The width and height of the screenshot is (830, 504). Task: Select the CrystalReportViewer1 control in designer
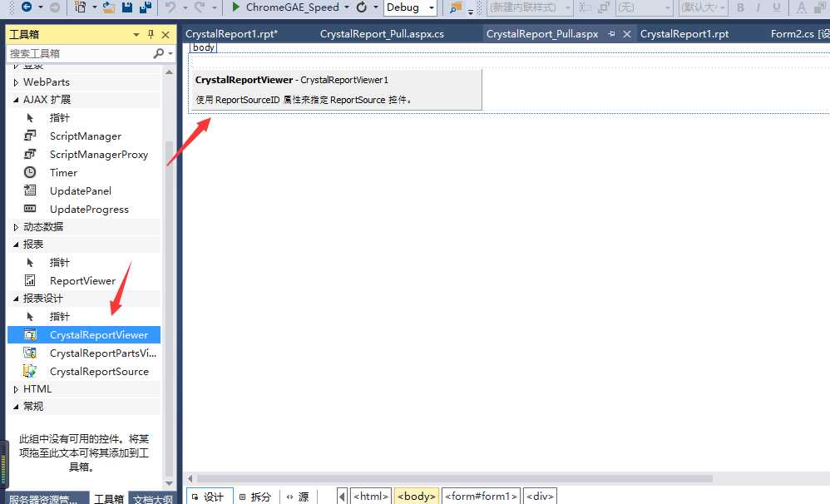pos(336,90)
